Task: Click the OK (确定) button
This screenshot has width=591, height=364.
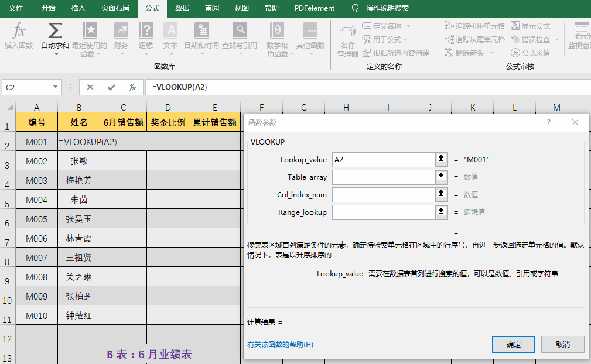Action: click(513, 345)
